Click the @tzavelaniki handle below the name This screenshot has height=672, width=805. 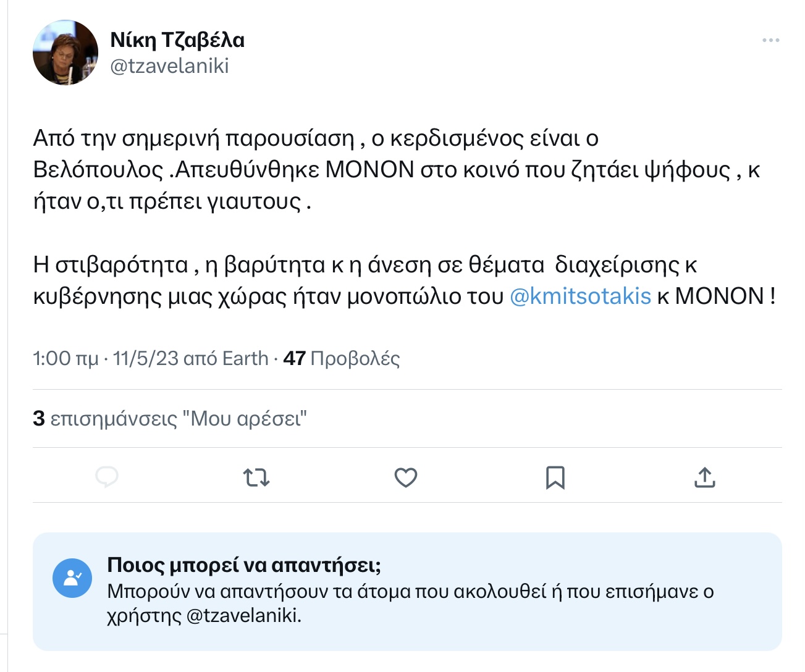(169, 66)
